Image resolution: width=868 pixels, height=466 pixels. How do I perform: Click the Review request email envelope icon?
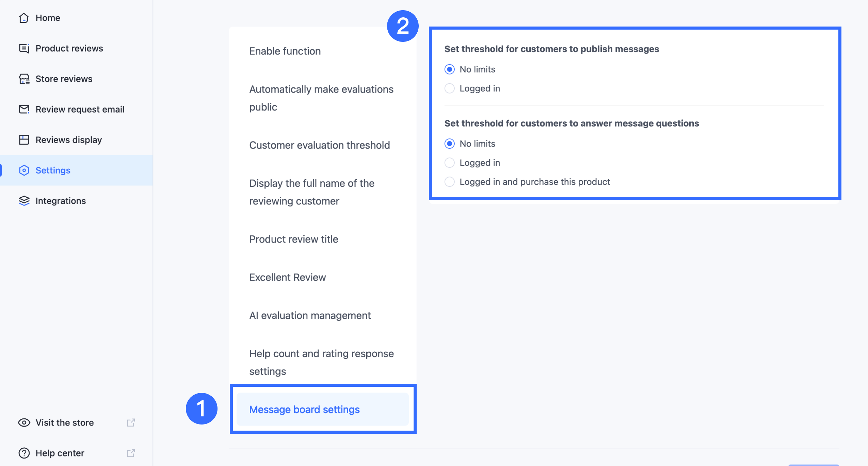tap(24, 109)
